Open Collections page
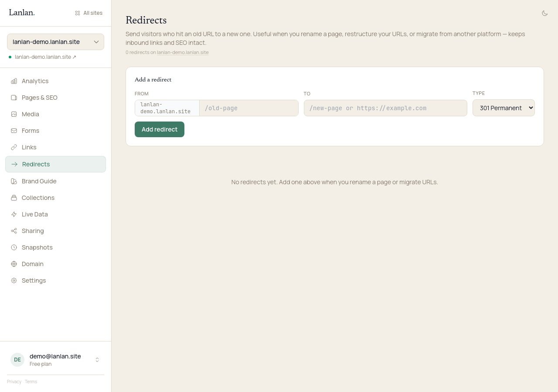The image size is (558, 392). [x=55, y=198]
